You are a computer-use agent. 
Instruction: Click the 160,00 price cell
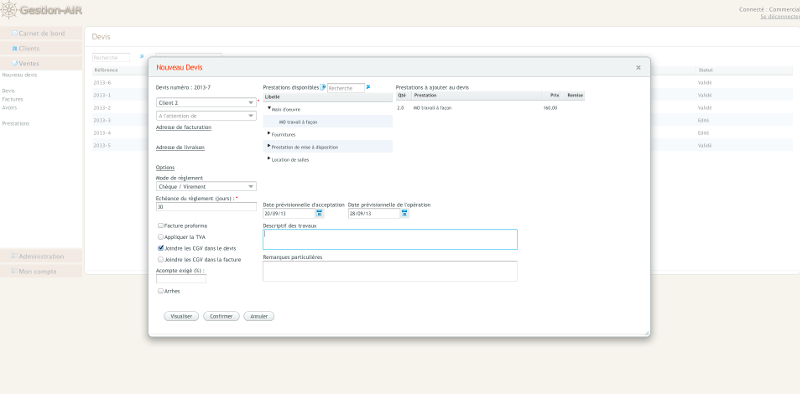coord(551,108)
